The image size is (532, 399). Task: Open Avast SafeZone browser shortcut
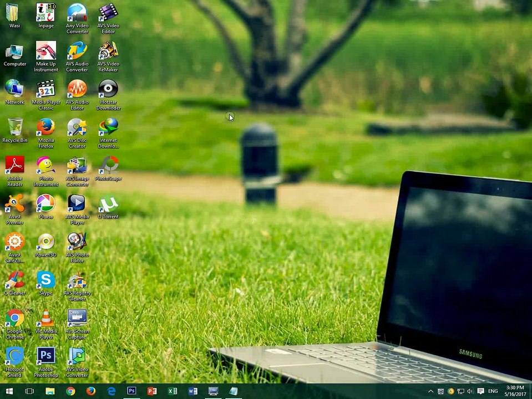[14, 248]
